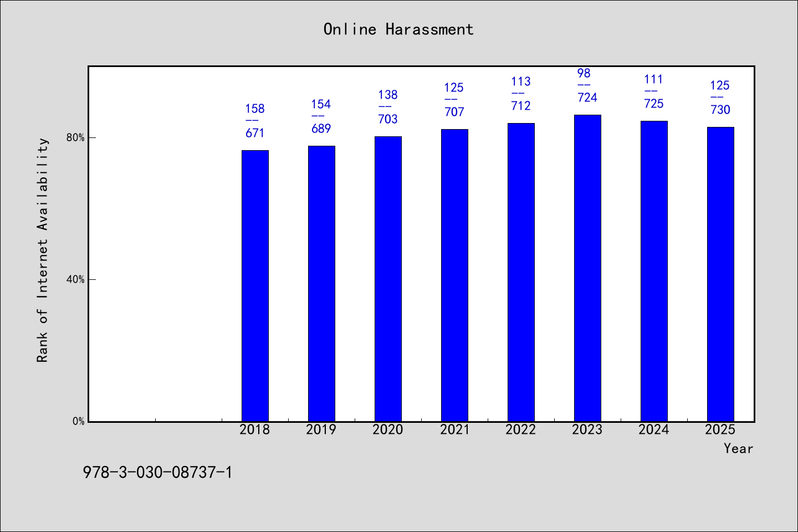Click the value 725 above the 2024 bar

click(x=654, y=104)
